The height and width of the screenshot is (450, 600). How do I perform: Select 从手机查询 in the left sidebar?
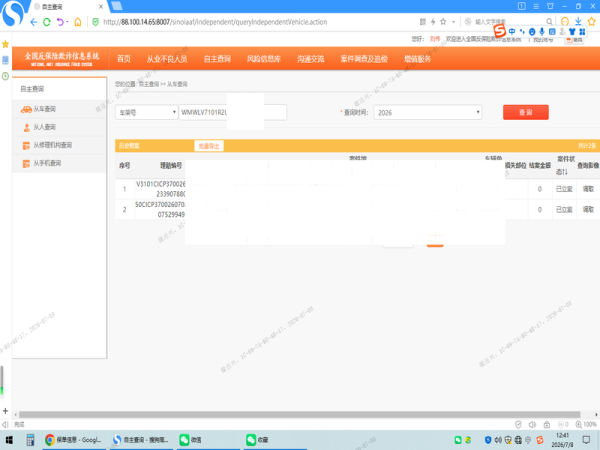(59, 163)
